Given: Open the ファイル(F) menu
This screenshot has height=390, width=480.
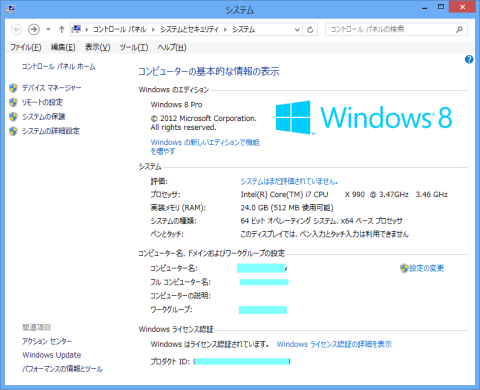Looking at the screenshot, I should point(26,47).
